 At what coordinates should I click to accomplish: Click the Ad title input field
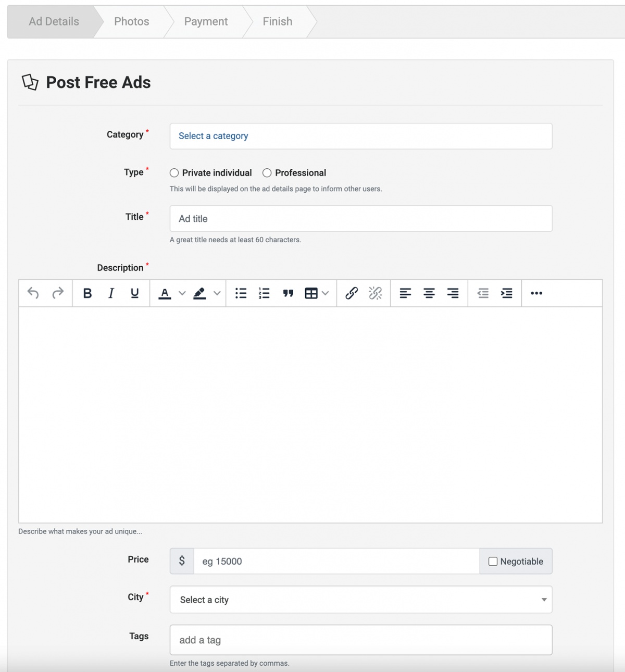(360, 219)
